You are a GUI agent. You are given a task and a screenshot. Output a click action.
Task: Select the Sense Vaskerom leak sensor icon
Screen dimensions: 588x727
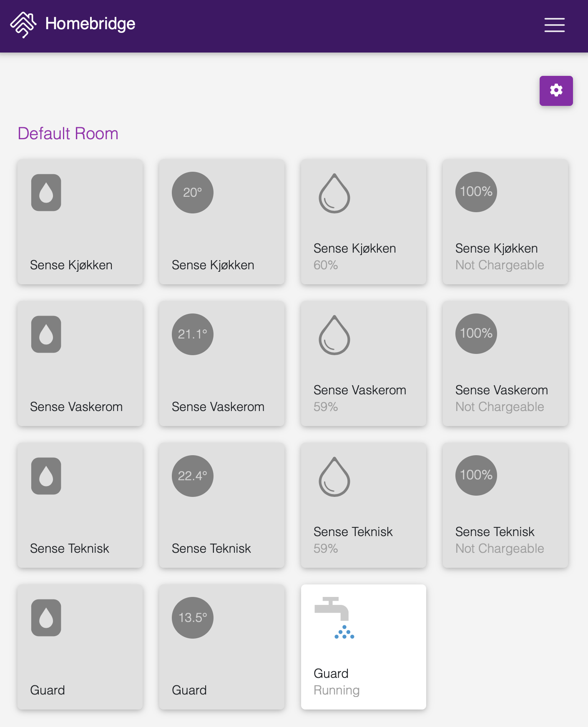coord(46,334)
